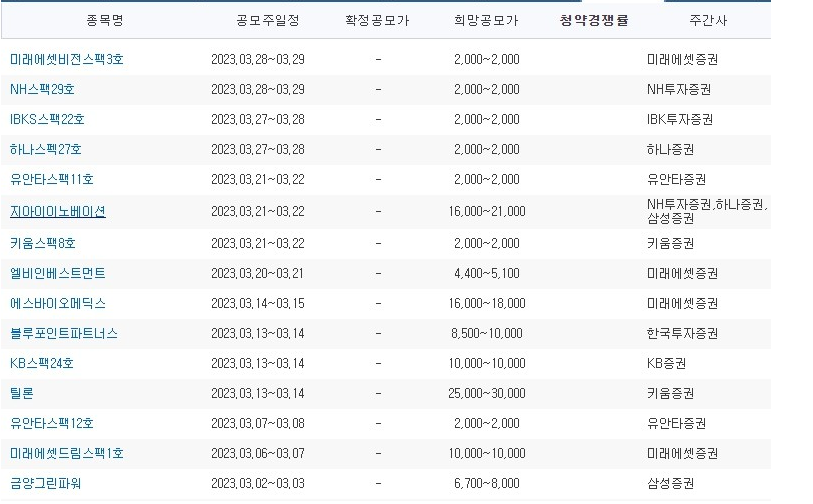Select the IBK투자증권 underwriter cell
The height and width of the screenshot is (504, 813).
[680, 120]
